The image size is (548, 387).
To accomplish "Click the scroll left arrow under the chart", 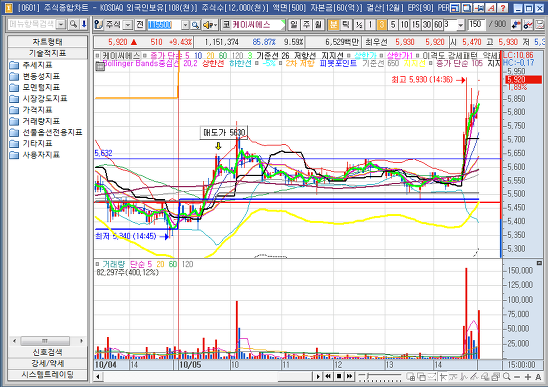I will point(98,377).
